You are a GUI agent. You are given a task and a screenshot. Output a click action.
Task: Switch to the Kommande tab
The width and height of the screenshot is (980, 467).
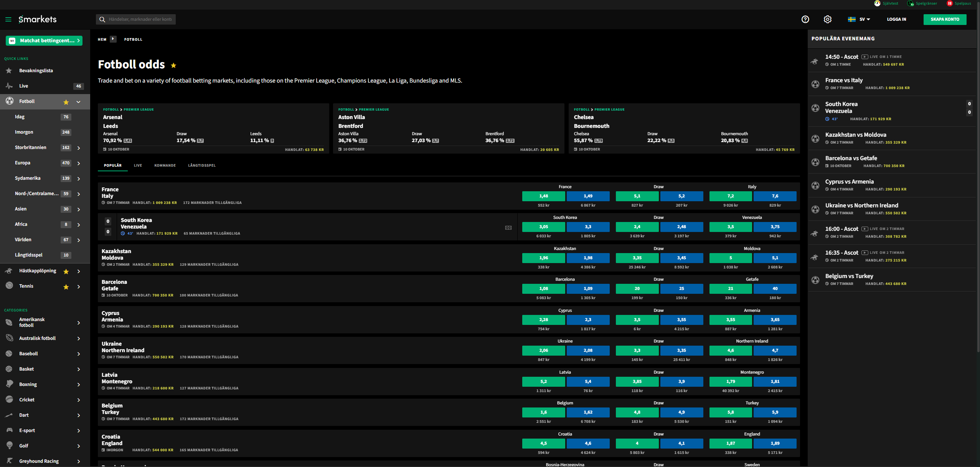165,166
